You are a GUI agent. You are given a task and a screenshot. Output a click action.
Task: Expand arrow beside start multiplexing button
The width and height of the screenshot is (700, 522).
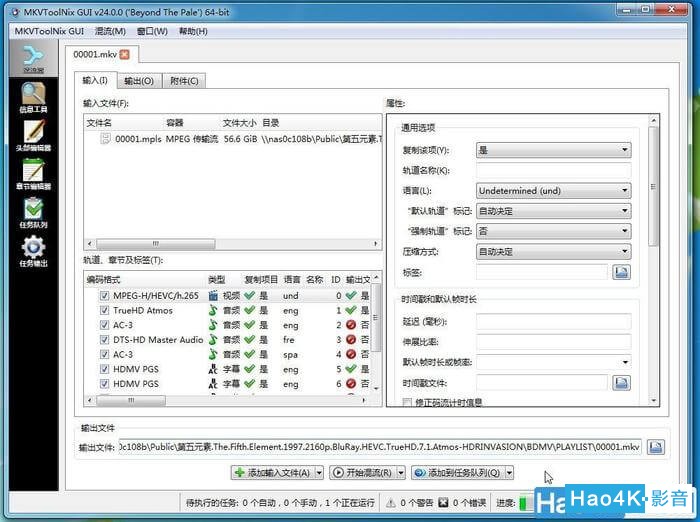pyautogui.click(x=401, y=472)
